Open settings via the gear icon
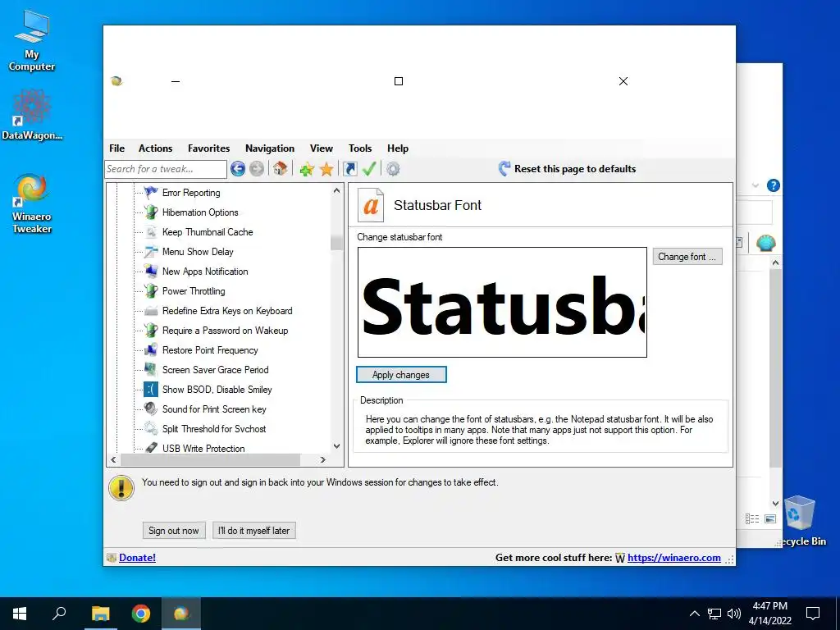The height and width of the screenshot is (630, 840). click(393, 169)
